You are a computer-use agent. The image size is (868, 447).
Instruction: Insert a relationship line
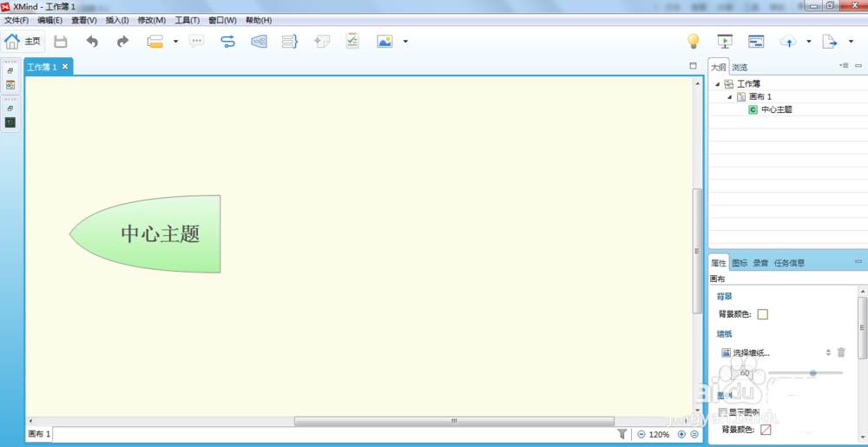227,42
